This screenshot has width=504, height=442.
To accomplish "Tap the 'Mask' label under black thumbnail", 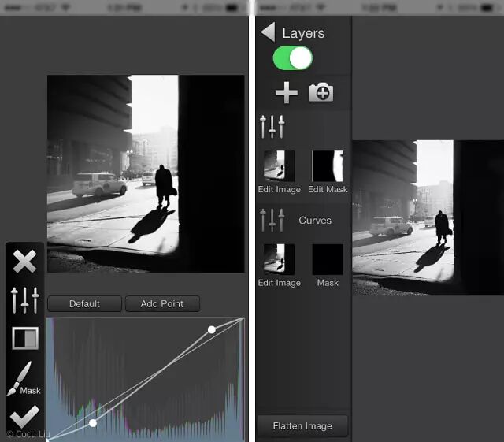I will (x=328, y=283).
